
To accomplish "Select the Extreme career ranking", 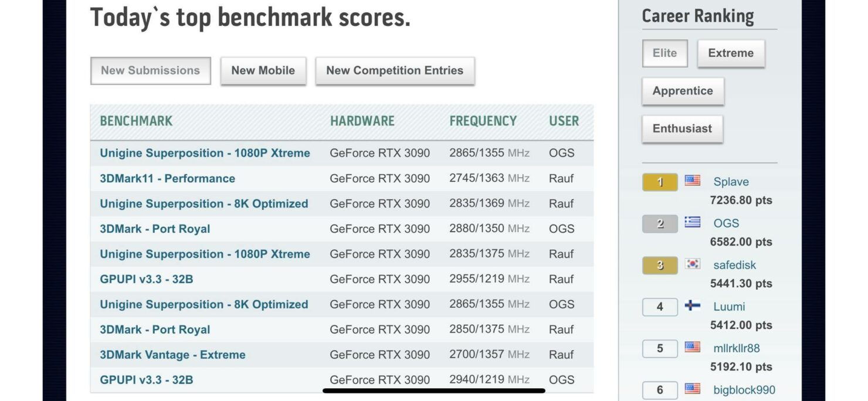I will click(x=731, y=53).
